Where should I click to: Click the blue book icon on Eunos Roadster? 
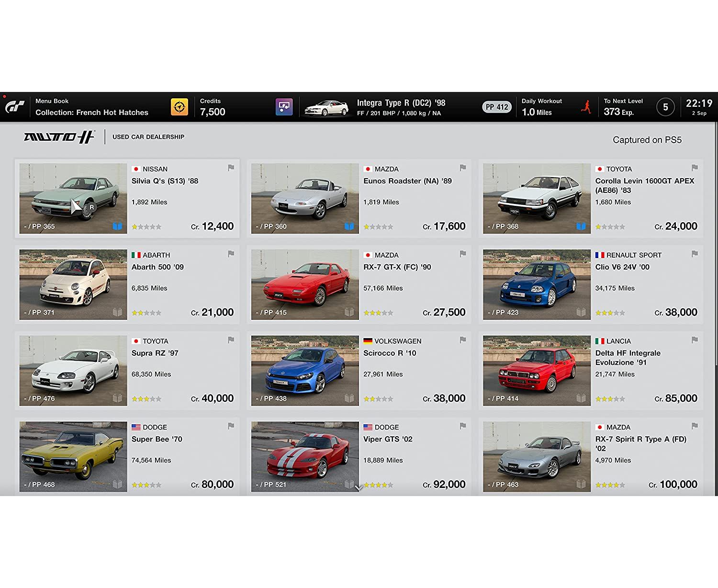pyautogui.click(x=349, y=226)
